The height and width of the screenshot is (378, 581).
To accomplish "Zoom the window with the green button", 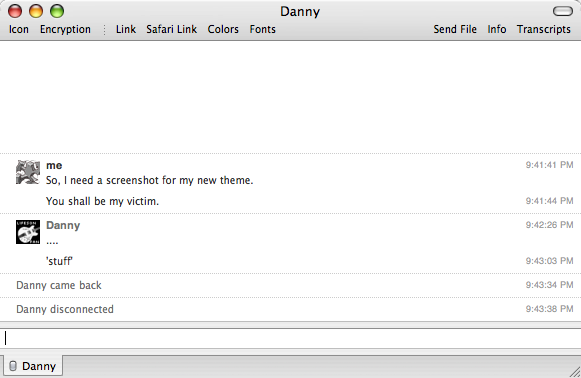I will [x=57, y=11].
